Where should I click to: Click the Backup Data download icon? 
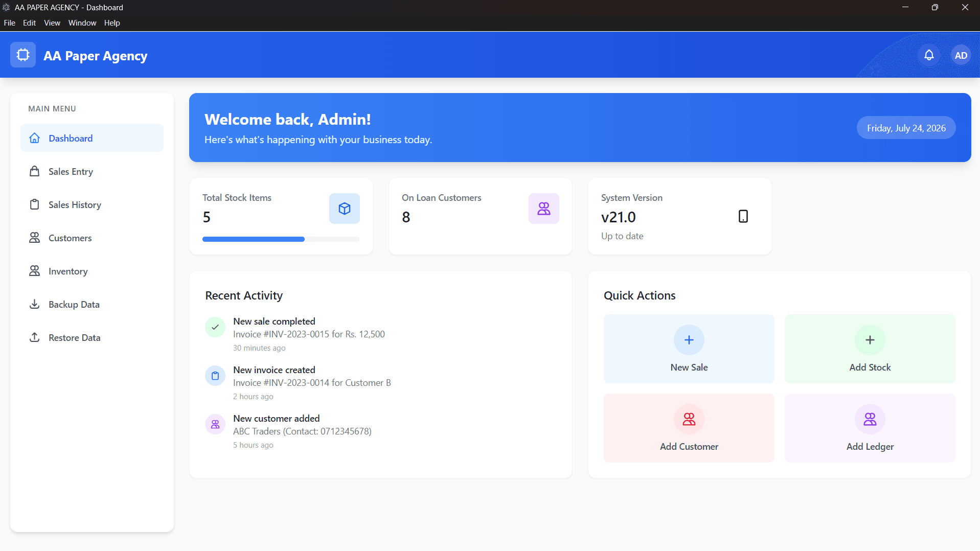point(34,304)
